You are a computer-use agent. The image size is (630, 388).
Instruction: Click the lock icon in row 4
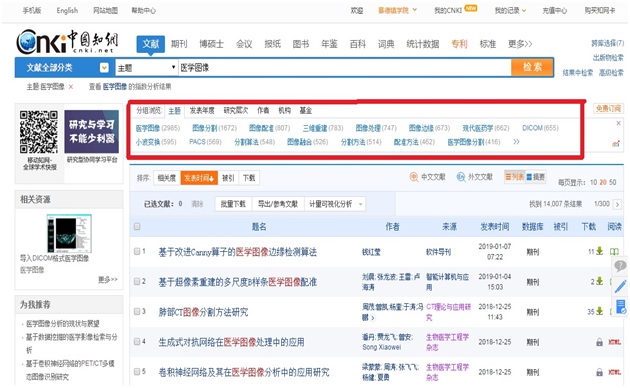click(x=599, y=342)
